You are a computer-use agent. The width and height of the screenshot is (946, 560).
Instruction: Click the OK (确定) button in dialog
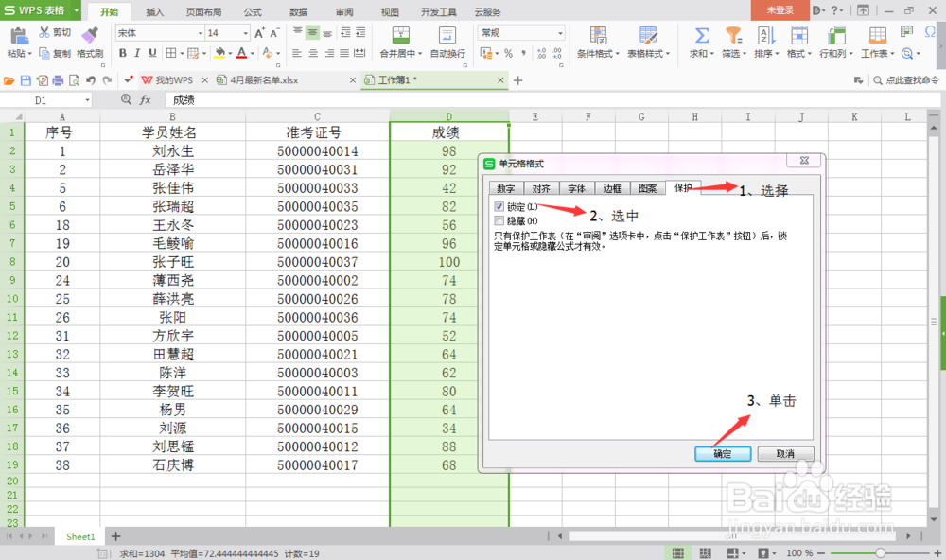pos(723,454)
